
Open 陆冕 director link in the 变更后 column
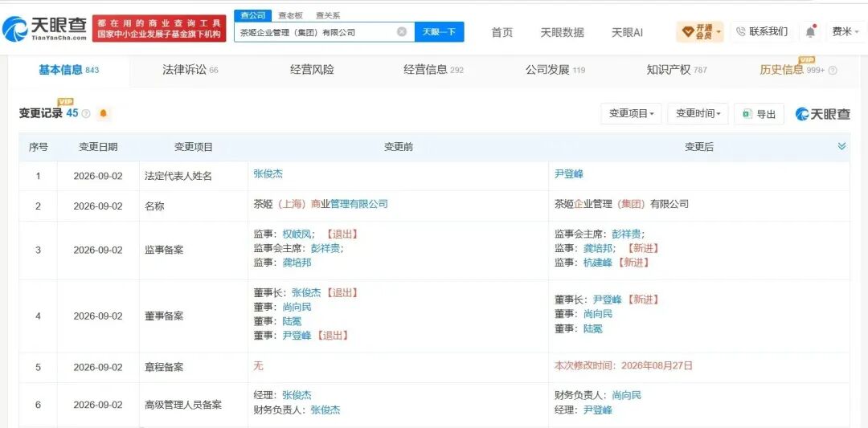tap(593, 328)
